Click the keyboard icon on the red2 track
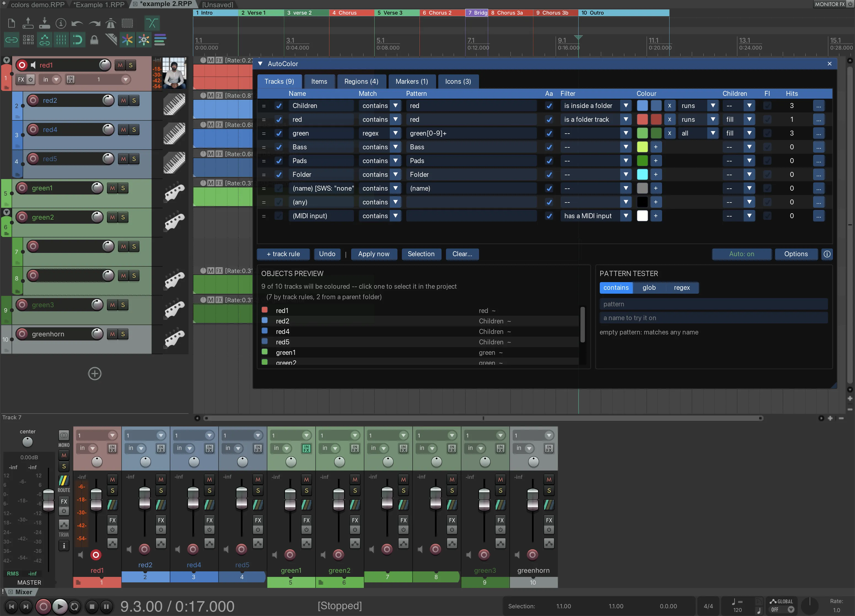This screenshot has height=616, width=855. tap(174, 104)
